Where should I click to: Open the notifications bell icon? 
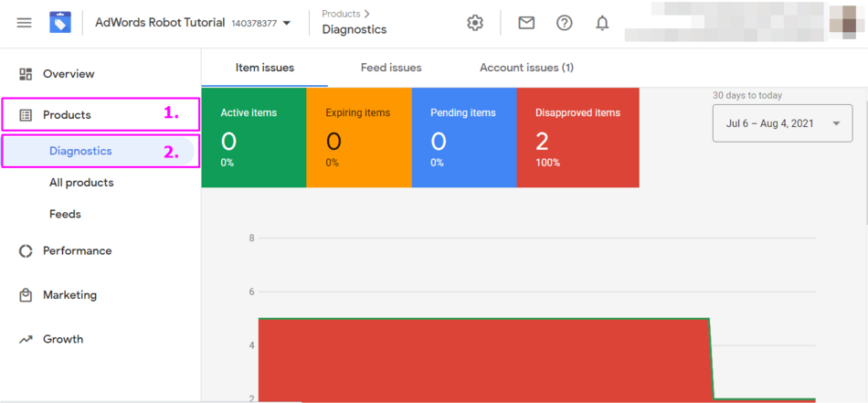click(602, 23)
